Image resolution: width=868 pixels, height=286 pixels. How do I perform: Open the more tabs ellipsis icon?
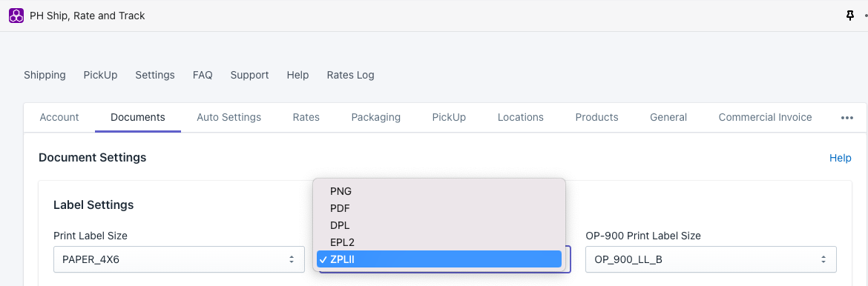pyautogui.click(x=847, y=117)
